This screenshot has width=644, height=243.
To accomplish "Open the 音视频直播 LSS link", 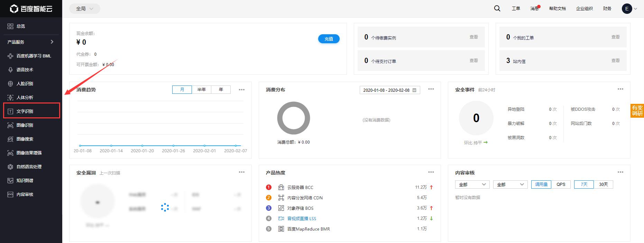I will tap(302, 219).
